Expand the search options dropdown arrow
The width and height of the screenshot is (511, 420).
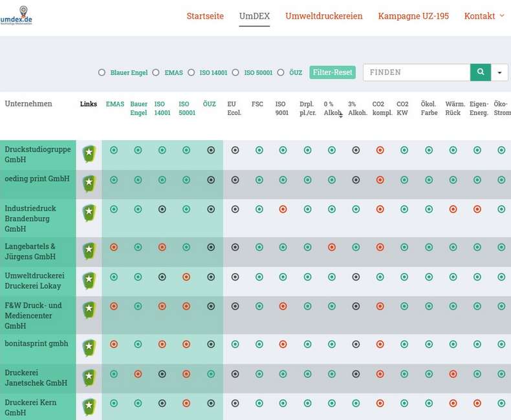499,72
